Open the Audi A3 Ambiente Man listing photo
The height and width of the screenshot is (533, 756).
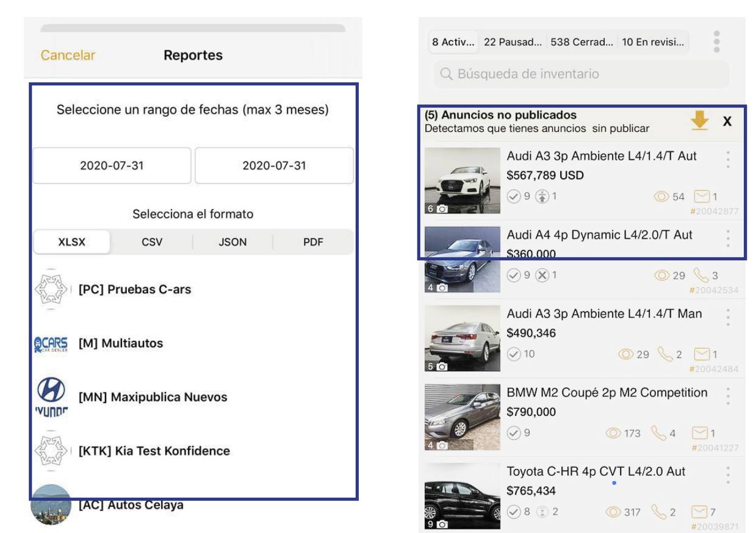(463, 338)
